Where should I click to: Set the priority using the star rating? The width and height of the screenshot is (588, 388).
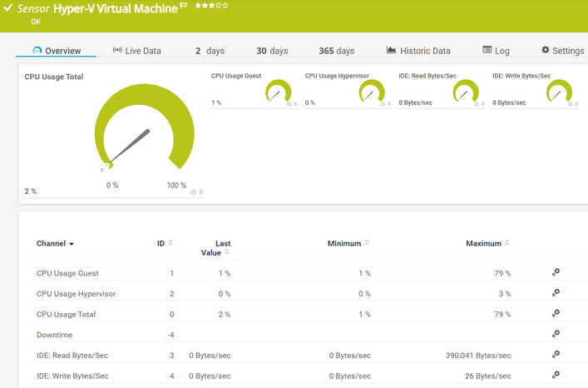coord(211,6)
